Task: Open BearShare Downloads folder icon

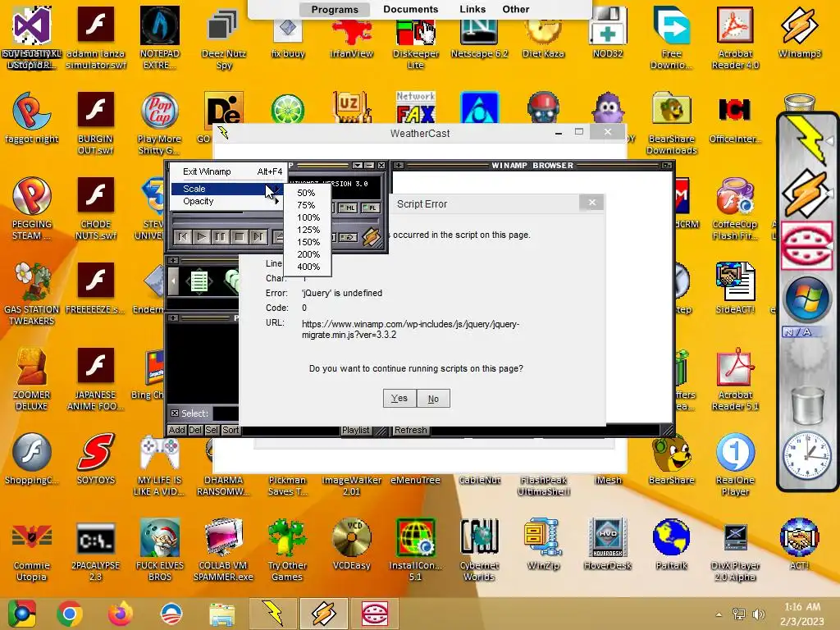Action: click(x=671, y=123)
